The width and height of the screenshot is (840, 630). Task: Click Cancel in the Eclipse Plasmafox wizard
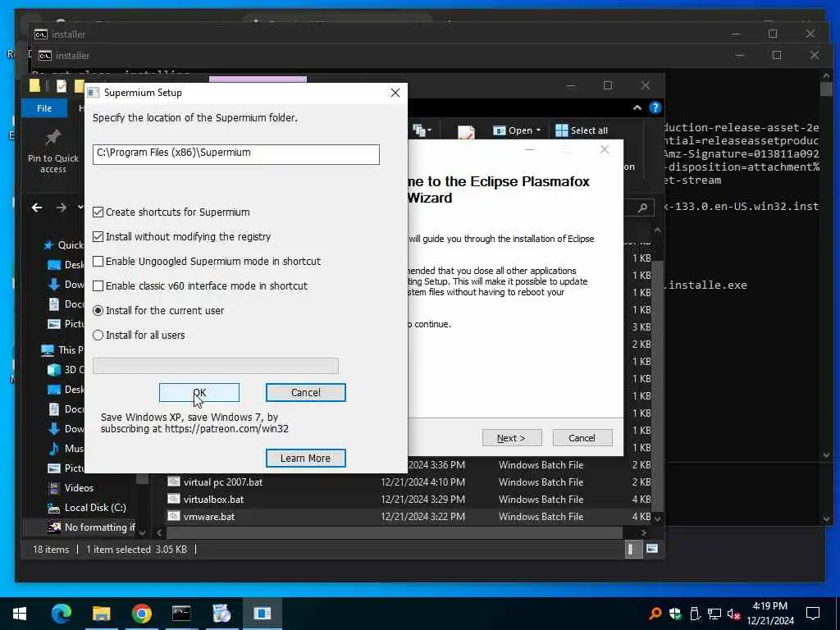pyautogui.click(x=582, y=438)
